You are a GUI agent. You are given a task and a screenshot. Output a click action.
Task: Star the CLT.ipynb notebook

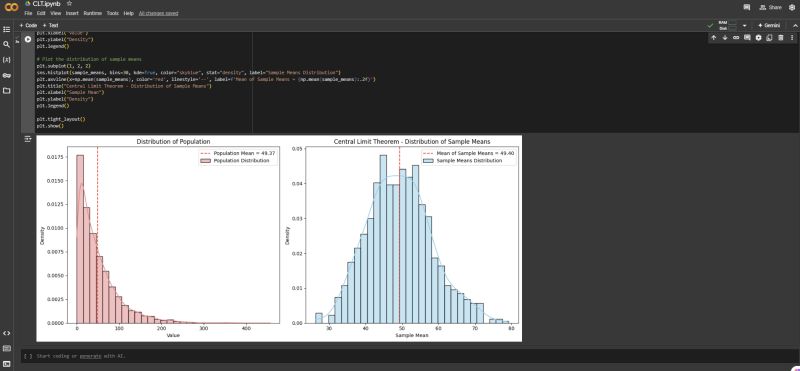(x=69, y=4)
